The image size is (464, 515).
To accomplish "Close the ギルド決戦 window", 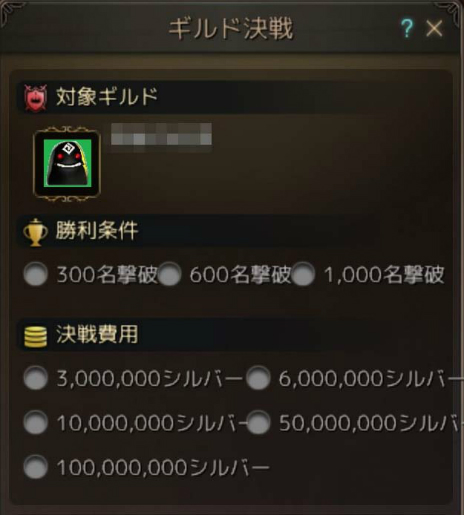I will tap(434, 28).
